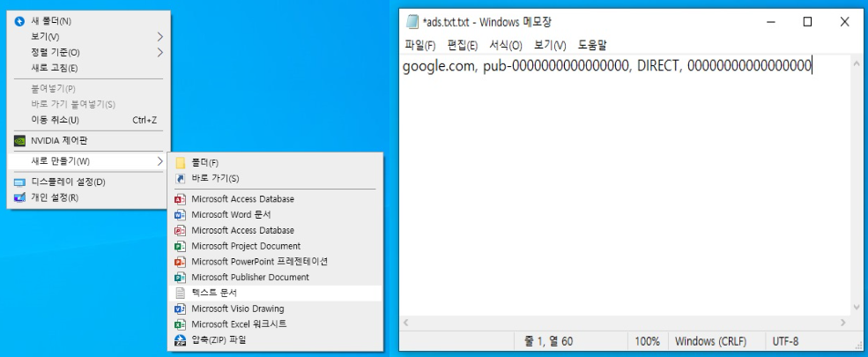Place cursor in the google.com text line
The image size is (868, 357).
[607, 66]
